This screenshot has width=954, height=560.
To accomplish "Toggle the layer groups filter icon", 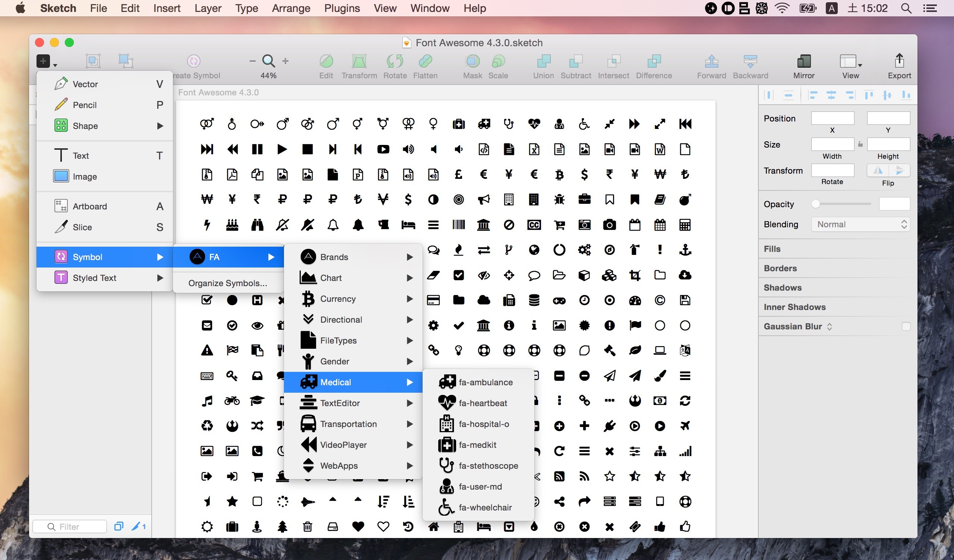I will tap(119, 526).
